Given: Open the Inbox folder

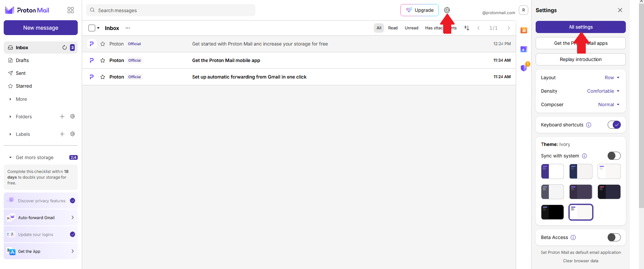Looking at the screenshot, I should click(x=41, y=48).
